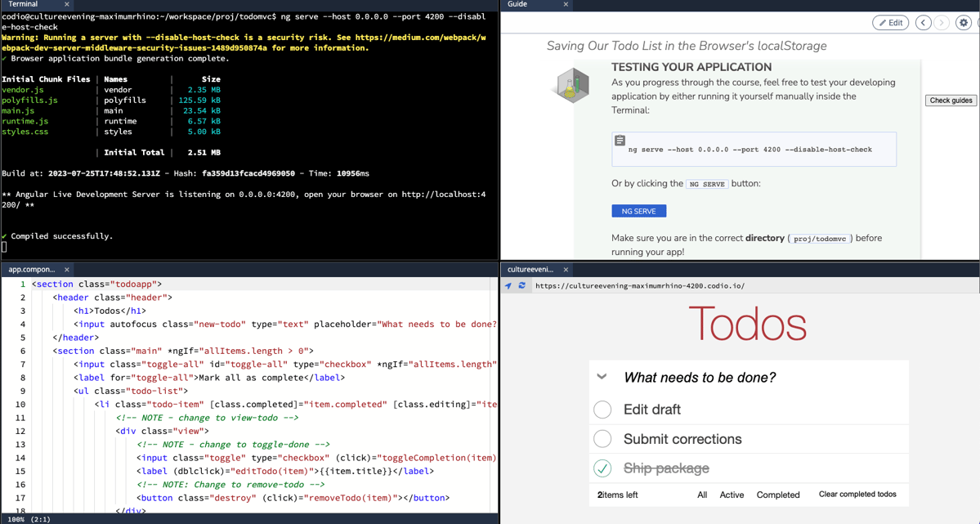Copy the ng serve command snippet
This screenshot has width=980, height=524.
tap(619, 141)
